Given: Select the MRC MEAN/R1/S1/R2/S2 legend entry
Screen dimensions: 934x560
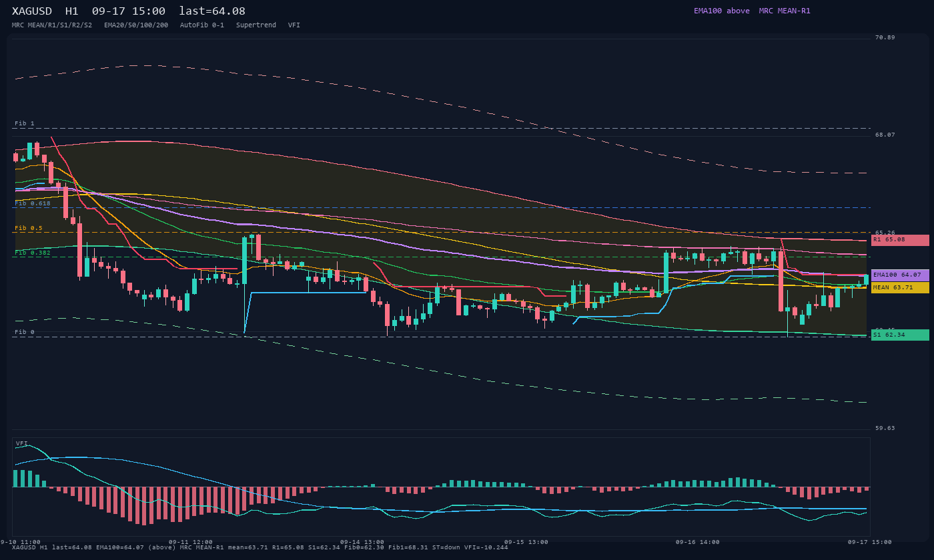Looking at the screenshot, I should 52,25.
